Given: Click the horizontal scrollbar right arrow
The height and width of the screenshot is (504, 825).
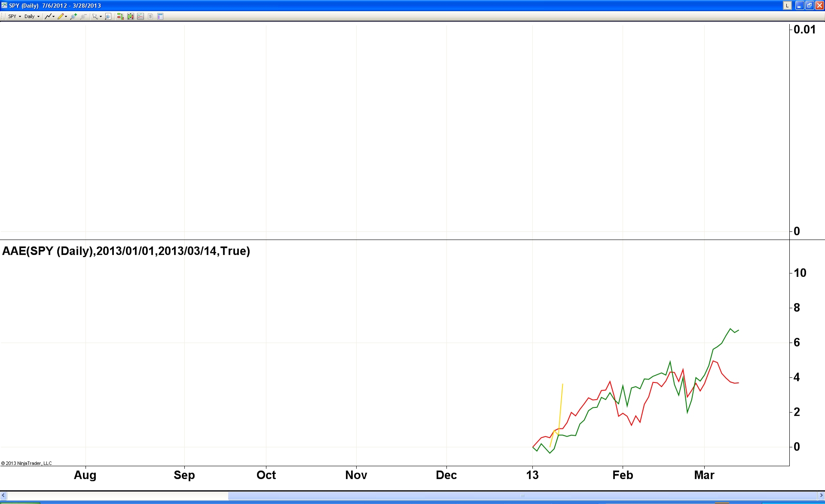Looking at the screenshot, I should [x=821, y=495].
